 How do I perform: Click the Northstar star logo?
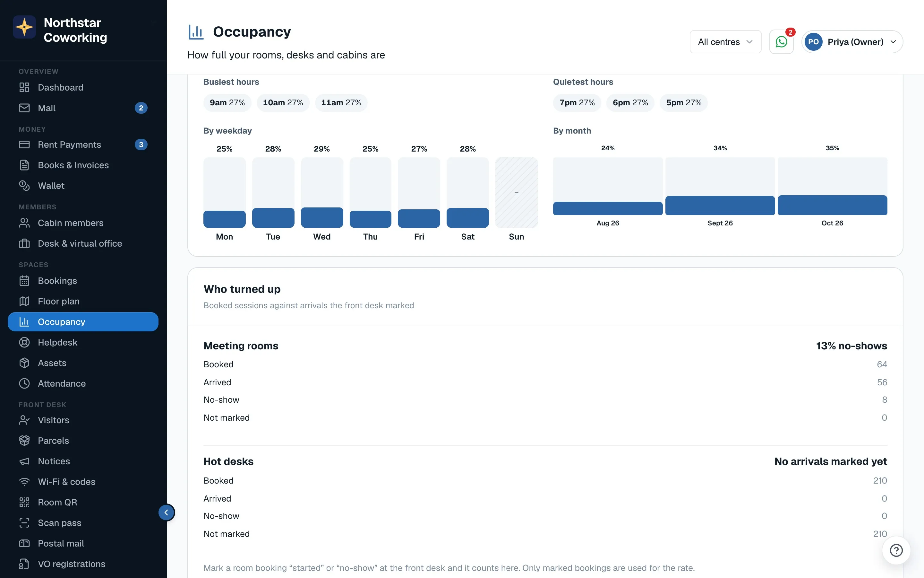point(24,27)
